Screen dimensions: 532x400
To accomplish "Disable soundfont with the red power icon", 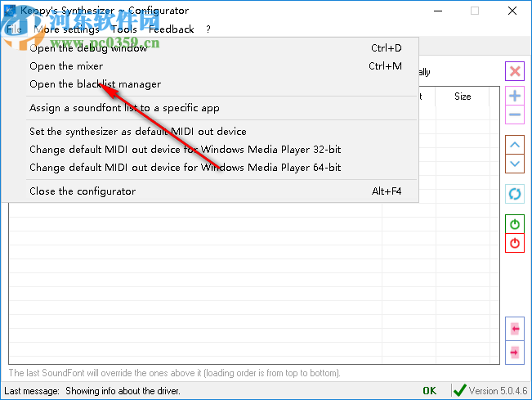I will pyautogui.click(x=515, y=243).
